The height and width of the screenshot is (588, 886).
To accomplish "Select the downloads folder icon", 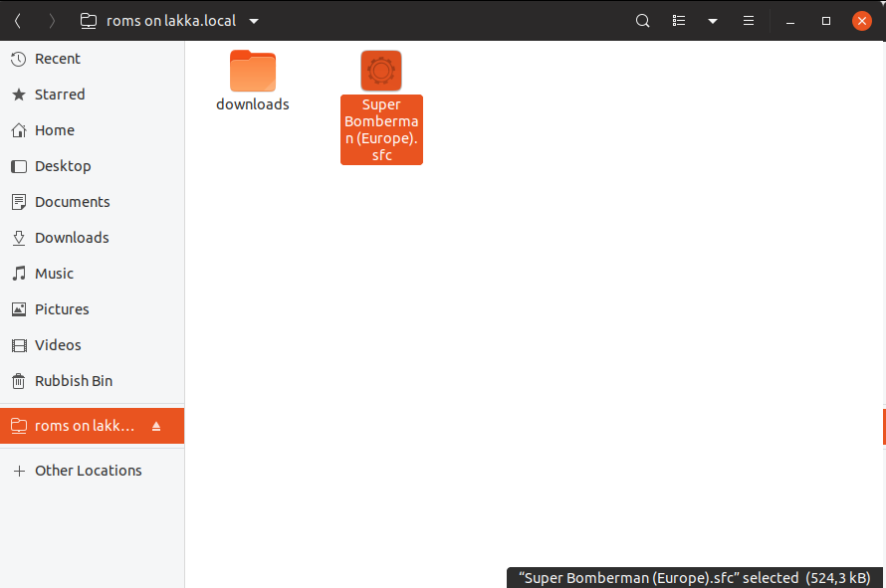I will (x=253, y=71).
